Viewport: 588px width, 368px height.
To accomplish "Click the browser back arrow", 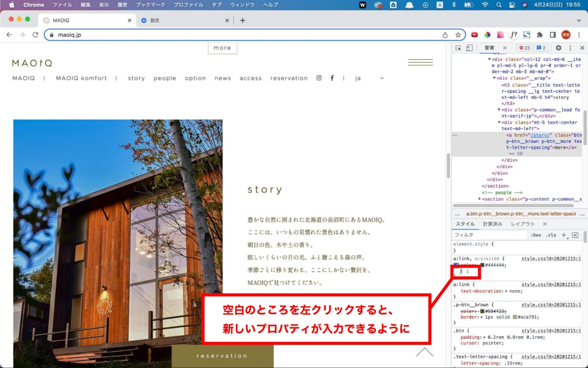I will [9, 35].
